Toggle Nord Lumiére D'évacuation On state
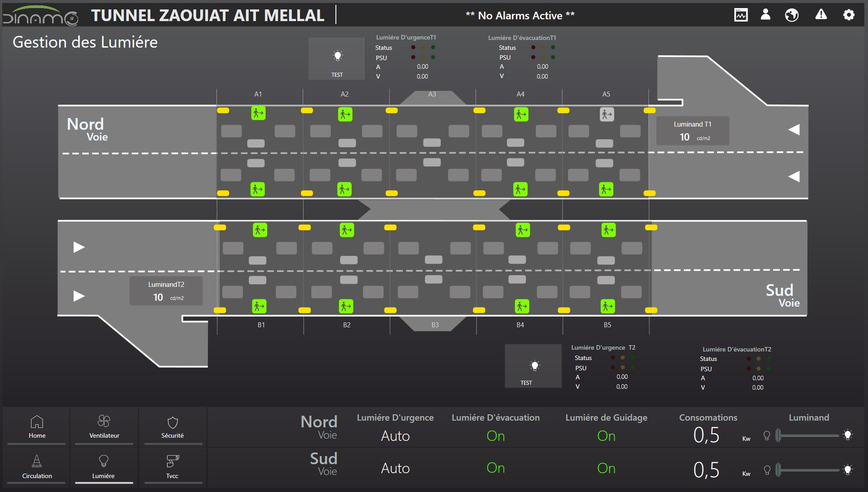This screenshot has width=868, height=492. (x=495, y=436)
